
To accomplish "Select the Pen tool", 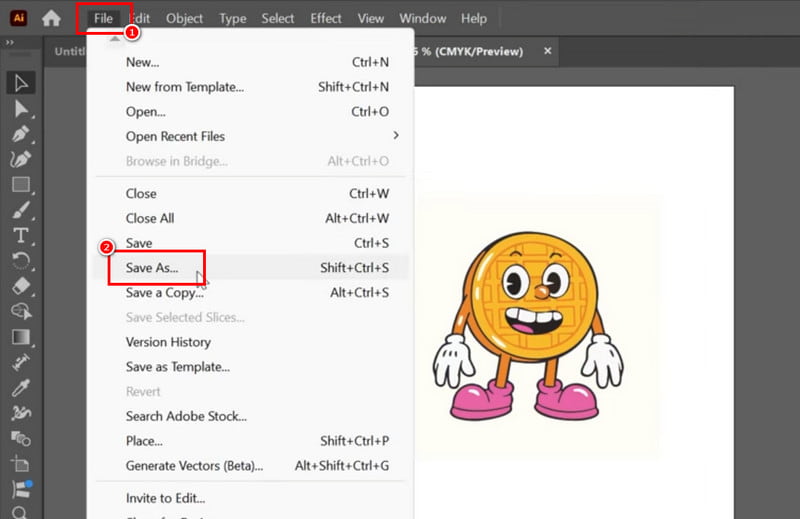I will coord(20,134).
